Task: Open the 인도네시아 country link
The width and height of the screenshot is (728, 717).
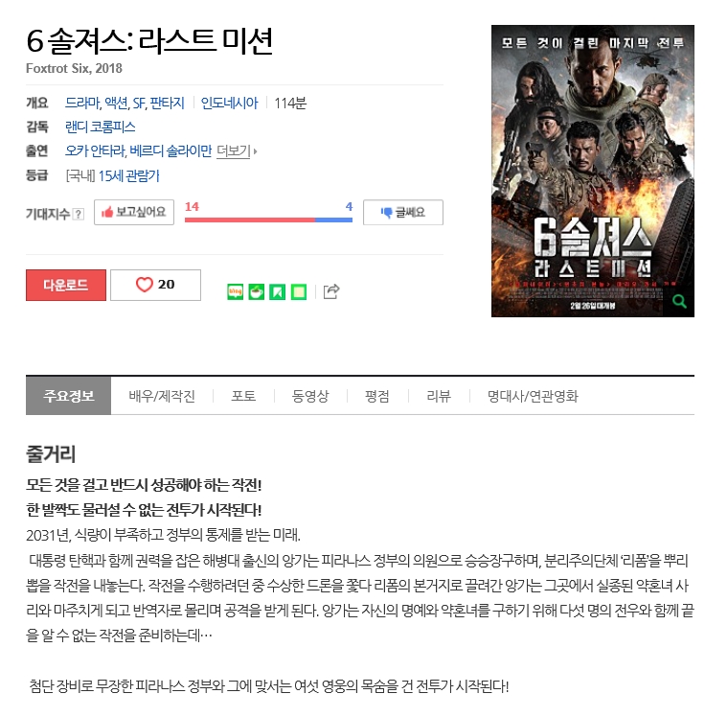Action: (229, 103)
